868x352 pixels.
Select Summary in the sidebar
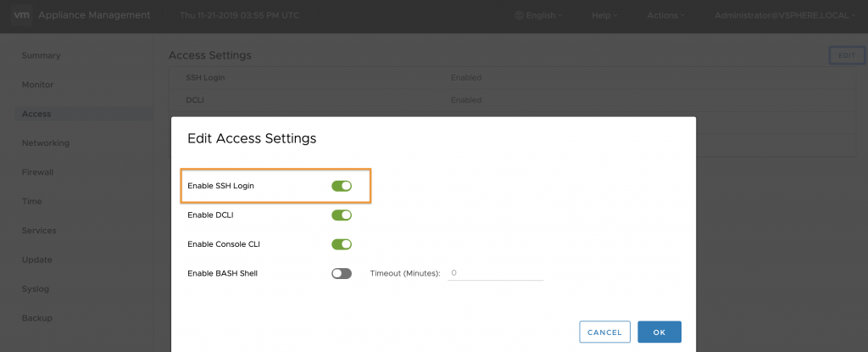click(41, 55)
